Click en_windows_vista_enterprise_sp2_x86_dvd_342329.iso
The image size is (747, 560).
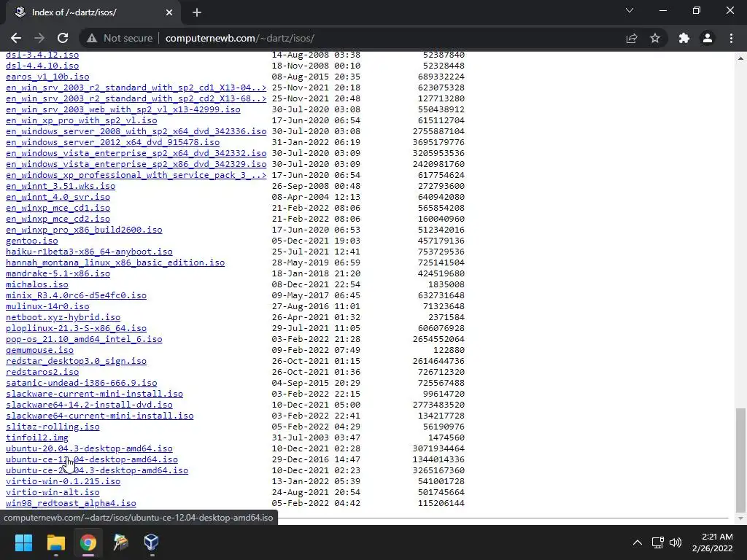click(x=136, y=164)
